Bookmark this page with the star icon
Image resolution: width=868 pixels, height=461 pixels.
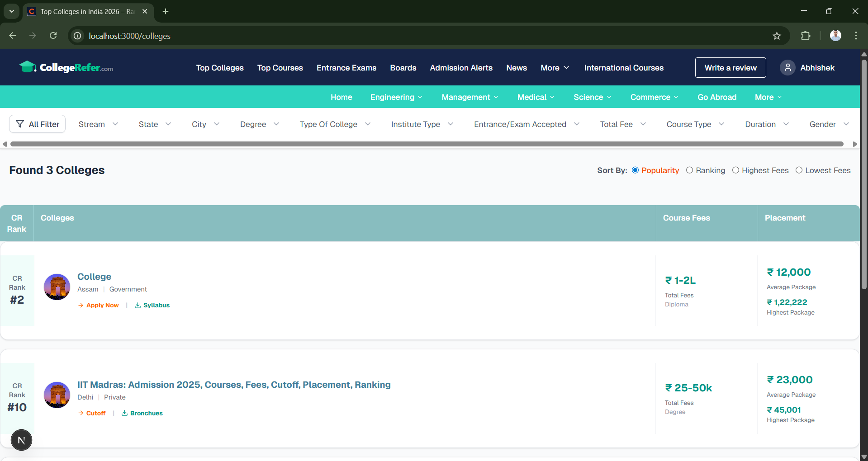click(x=777, y=36)
